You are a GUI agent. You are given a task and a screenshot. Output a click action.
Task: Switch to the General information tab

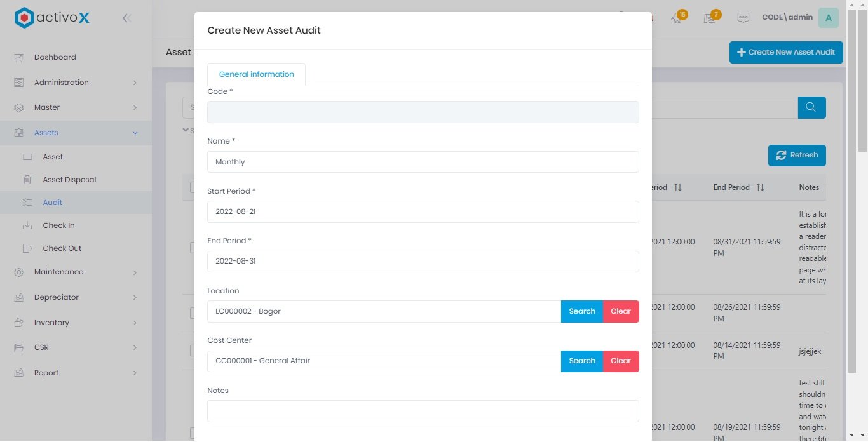[256, 74]
